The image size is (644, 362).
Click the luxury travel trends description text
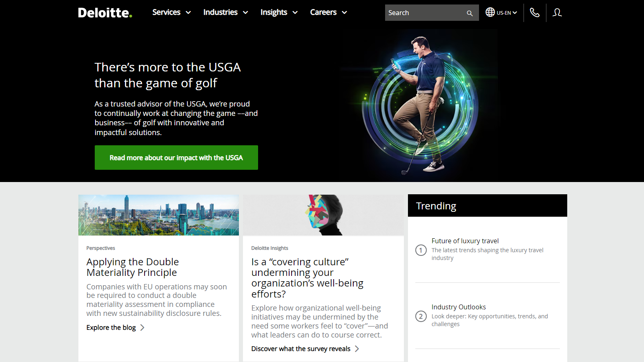click(x=488, y=254)
